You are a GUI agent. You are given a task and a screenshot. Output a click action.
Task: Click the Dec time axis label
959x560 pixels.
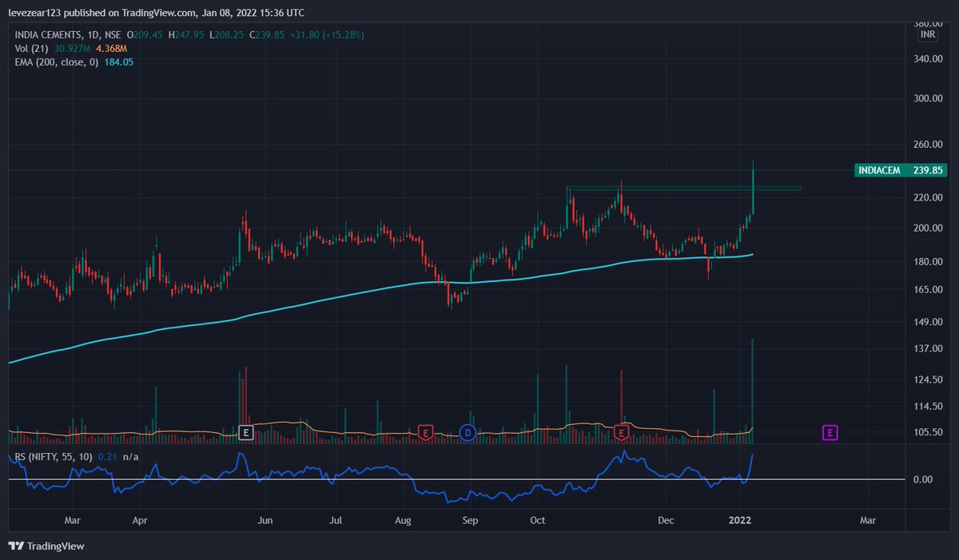coord(665,521)
